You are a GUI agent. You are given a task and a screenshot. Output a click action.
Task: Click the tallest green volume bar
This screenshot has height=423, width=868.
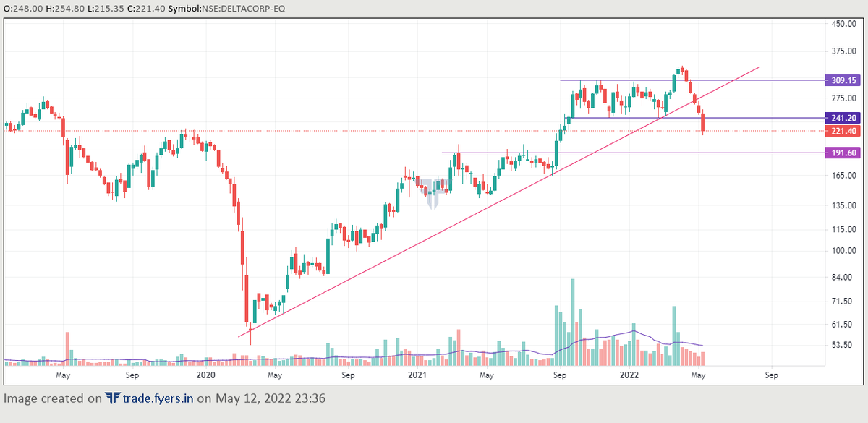click(572, 322)
